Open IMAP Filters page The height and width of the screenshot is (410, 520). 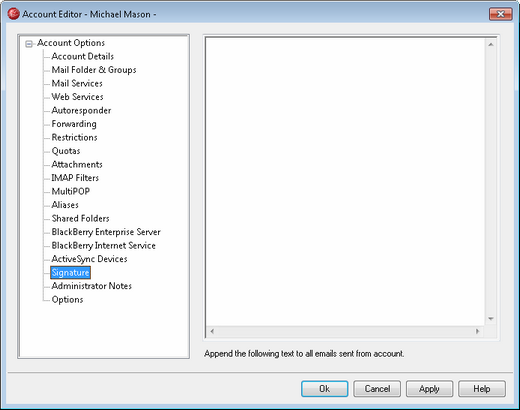click(75, 178)
